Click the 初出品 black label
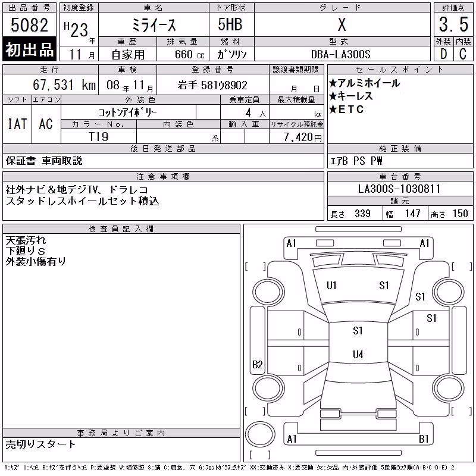 coord(29,49)
